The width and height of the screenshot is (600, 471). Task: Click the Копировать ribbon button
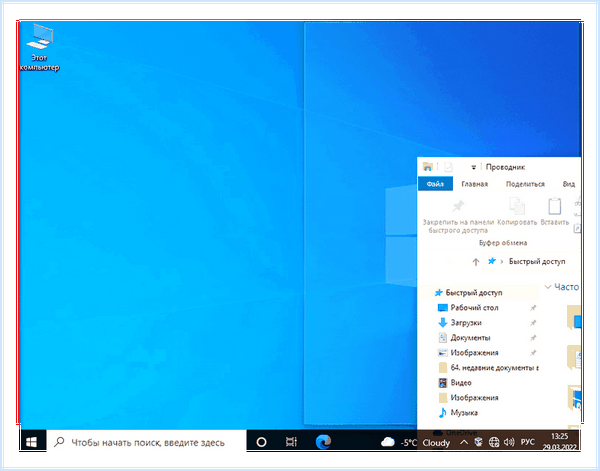click(x=517, y=212)
